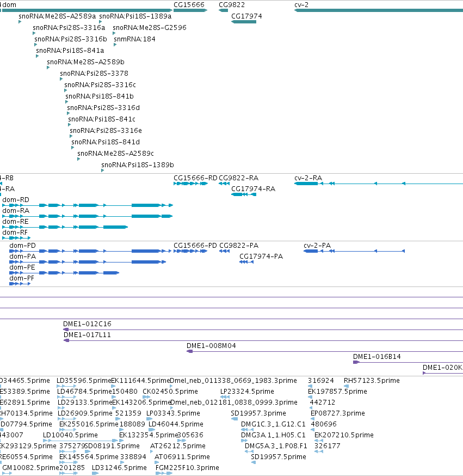Viewport: 463px width, 476px height.
Task: Select the CG17974-RA transcript
Action: tap(244, 194)
